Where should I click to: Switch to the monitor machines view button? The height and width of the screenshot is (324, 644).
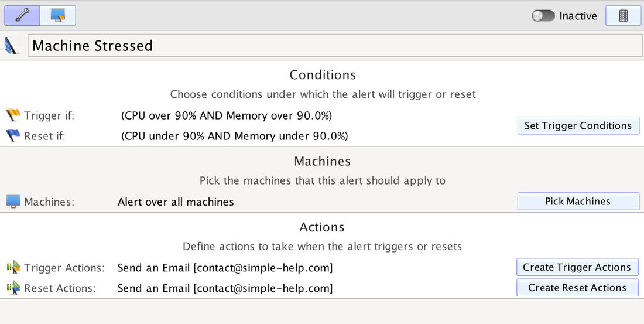[58, 16]
